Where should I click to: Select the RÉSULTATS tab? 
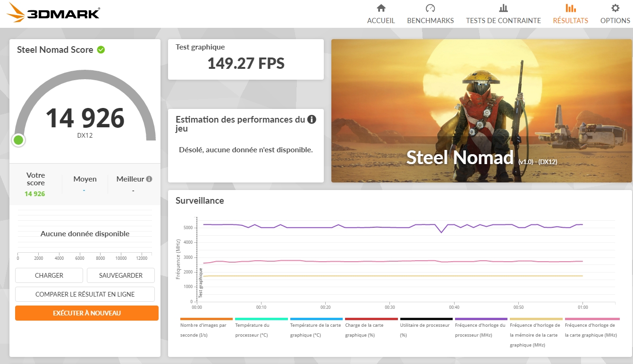point(571,21)
